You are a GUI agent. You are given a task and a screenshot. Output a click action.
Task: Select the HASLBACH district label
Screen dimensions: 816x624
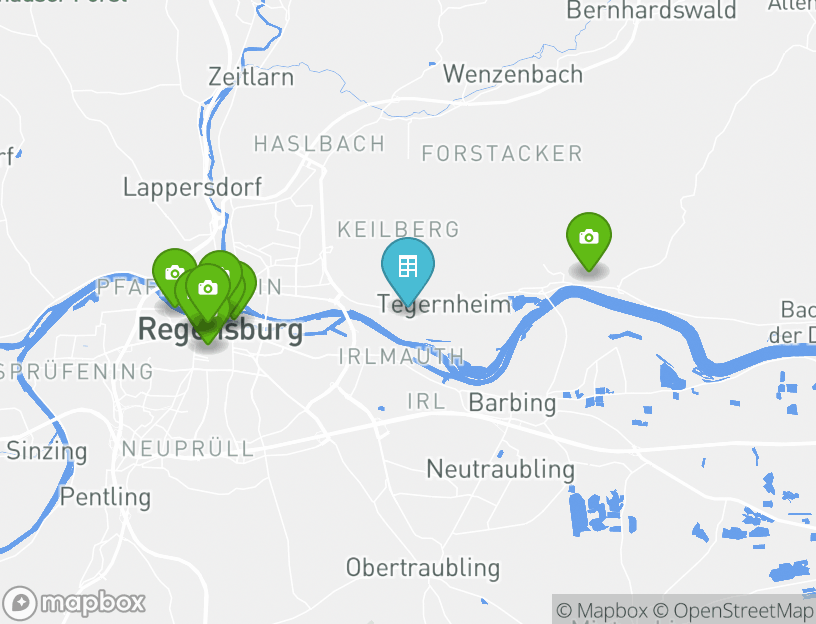point(319,144)
